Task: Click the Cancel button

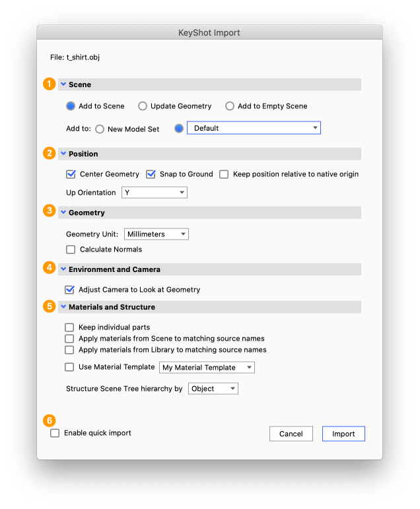Action: (x=291, y=434)
